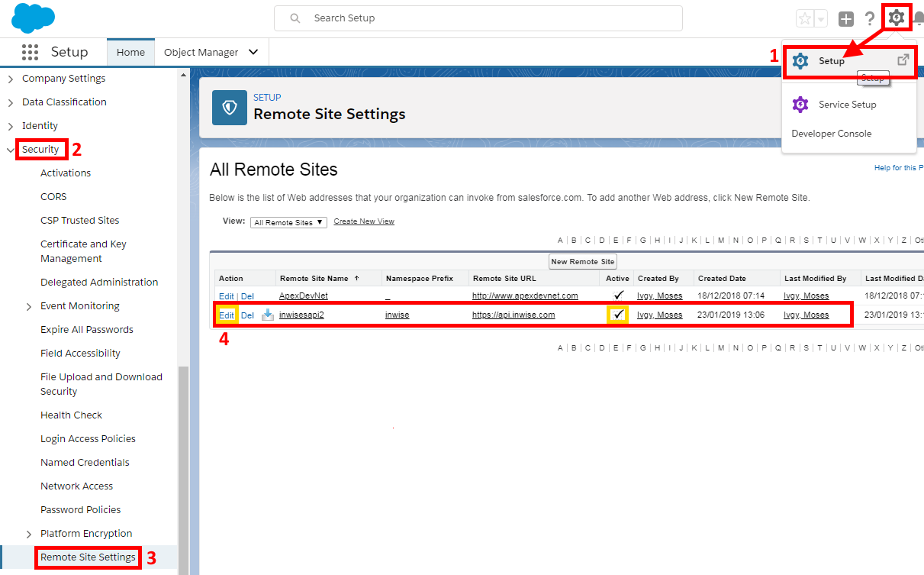This screenshot has height=575, width=924.
Task: Click Active checkmark for inwisesapi2
Action: 618,315
